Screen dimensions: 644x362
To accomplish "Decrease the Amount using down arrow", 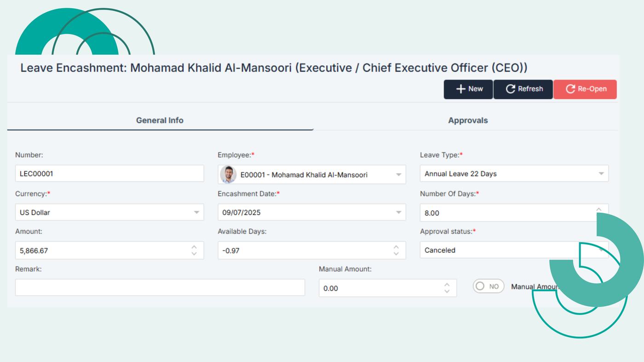I will pyautogui.click(x=194, y=254).
